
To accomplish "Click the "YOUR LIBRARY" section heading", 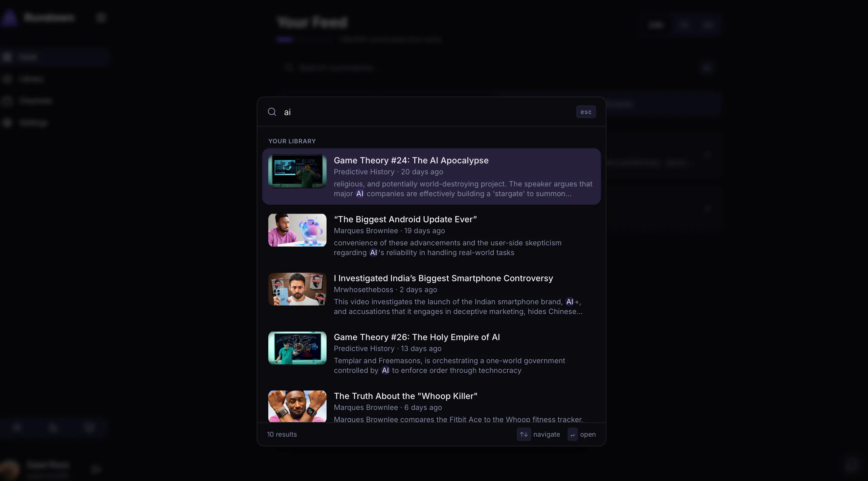I will coord(292,141).
